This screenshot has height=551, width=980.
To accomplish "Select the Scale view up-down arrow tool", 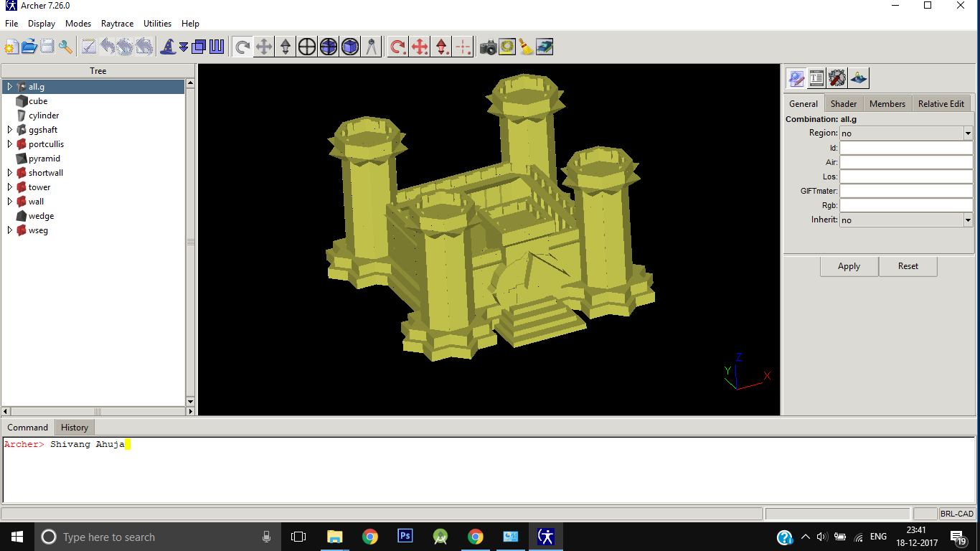I will coord(286,47).
